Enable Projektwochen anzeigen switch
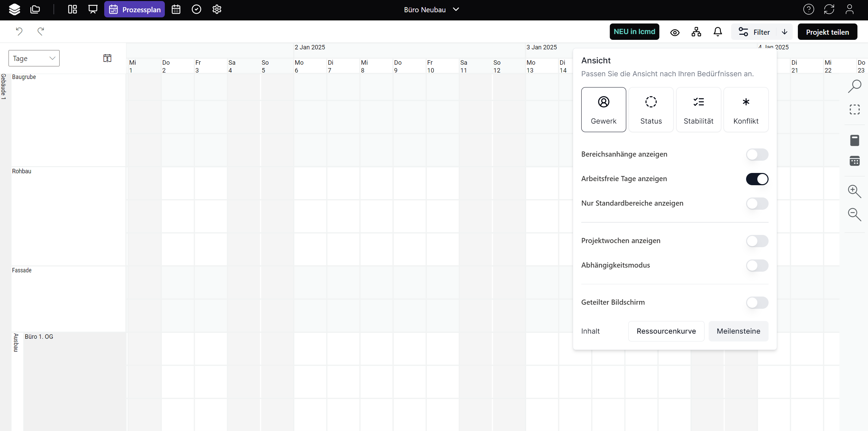The width and height of the screenshot is (868, 431). click(x=757, y=241)
